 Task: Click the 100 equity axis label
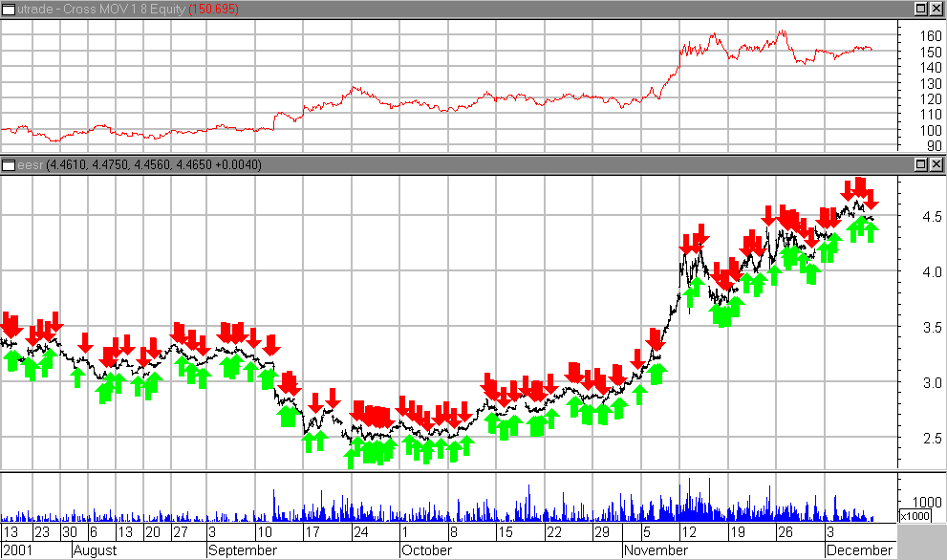click(x=931, y=130)
